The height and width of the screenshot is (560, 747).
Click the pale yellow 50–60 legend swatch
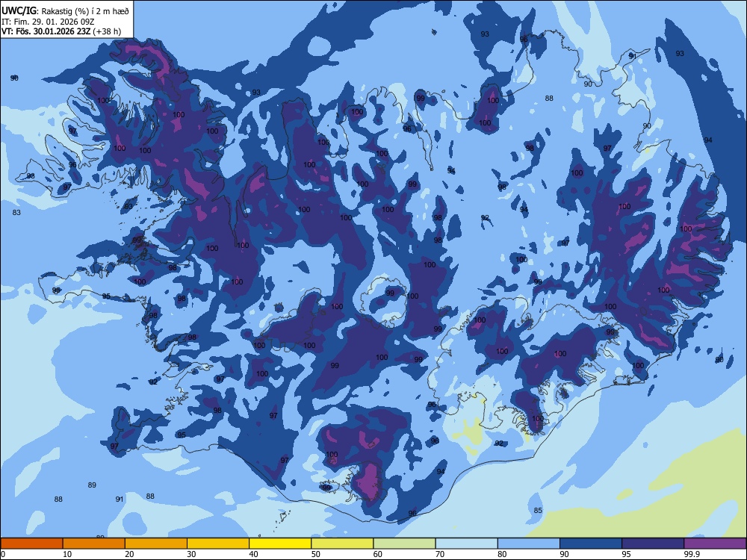tap(342, 544)
